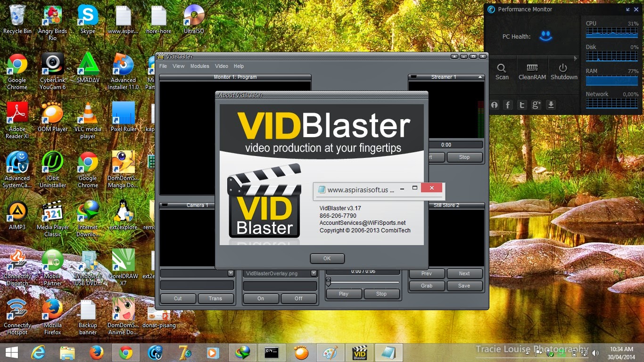Open the Modules menu in VidBlaster
The width and height of the screenshot is (644, 362).
click(x=200, y=66)
